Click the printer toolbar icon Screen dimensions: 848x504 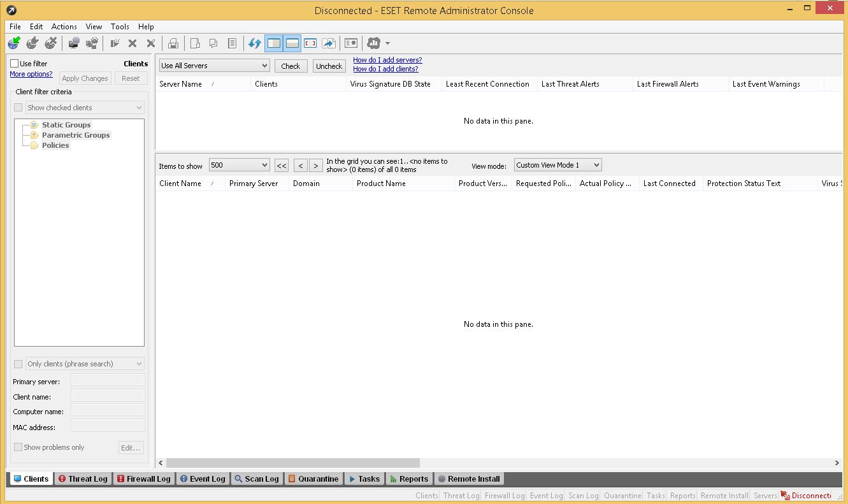[x=173, y=43]
